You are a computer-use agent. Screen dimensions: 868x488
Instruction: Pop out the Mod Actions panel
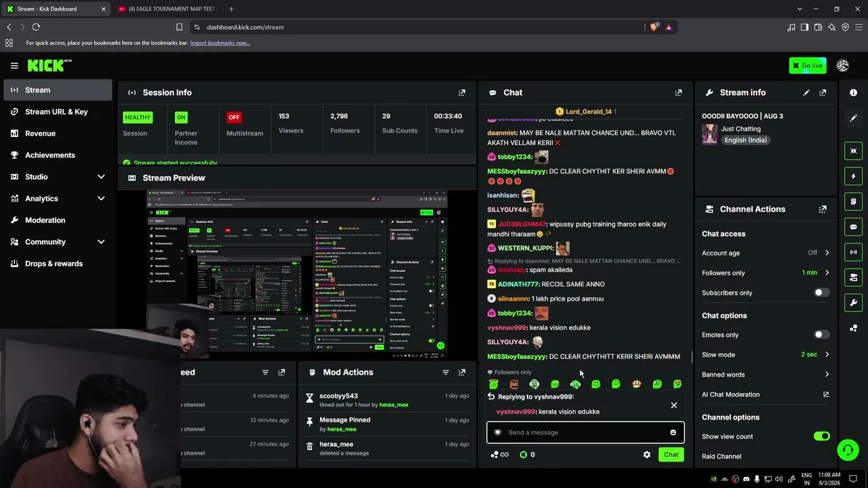(462, 372)
